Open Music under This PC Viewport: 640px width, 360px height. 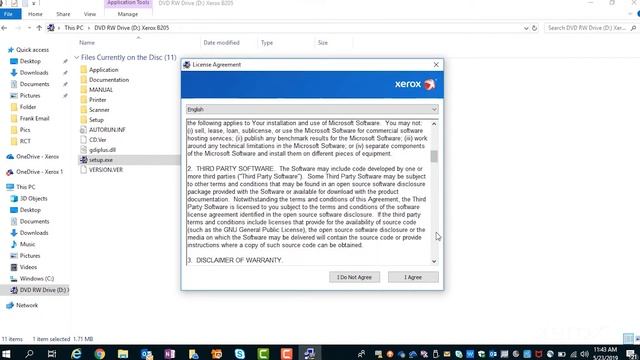point(27,244)
